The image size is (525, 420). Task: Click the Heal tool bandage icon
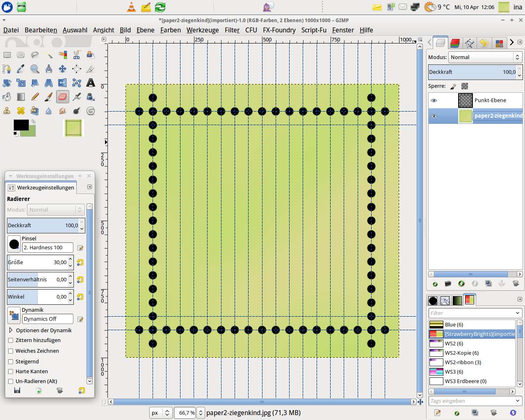pos(21,111)
